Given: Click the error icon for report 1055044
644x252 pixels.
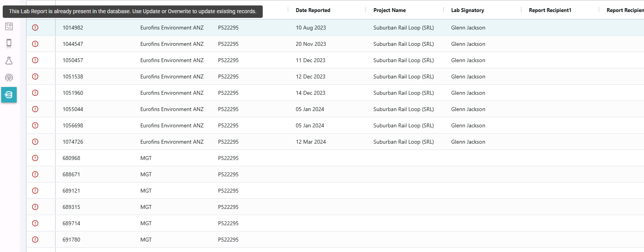Looking at the screenshot, I should [35, 109].
